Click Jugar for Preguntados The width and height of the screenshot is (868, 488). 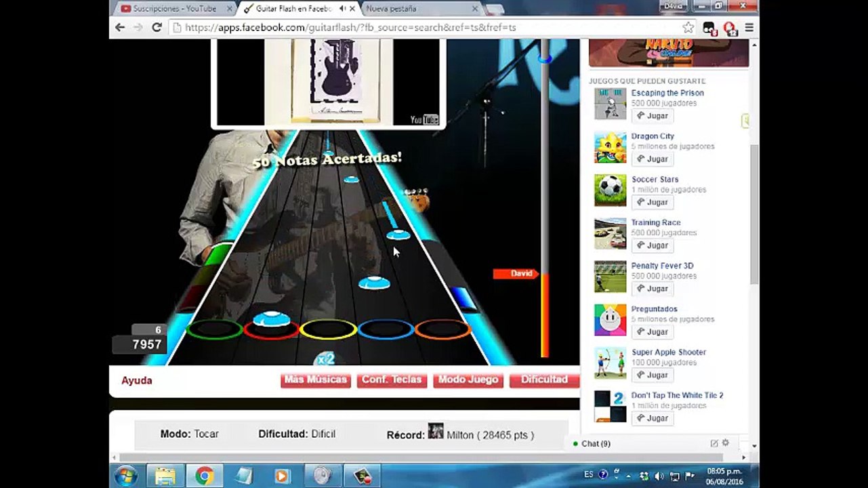pos(653,332)
